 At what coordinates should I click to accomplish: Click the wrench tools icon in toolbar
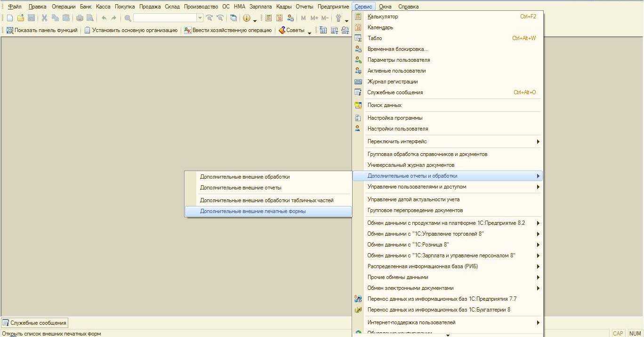[x=338, y=18]
